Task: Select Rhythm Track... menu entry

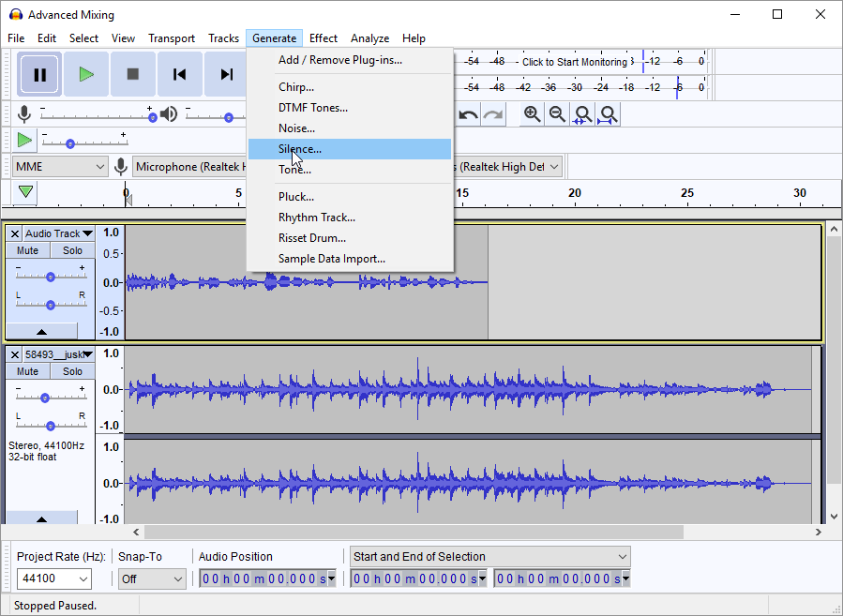Action: point(316,218)
